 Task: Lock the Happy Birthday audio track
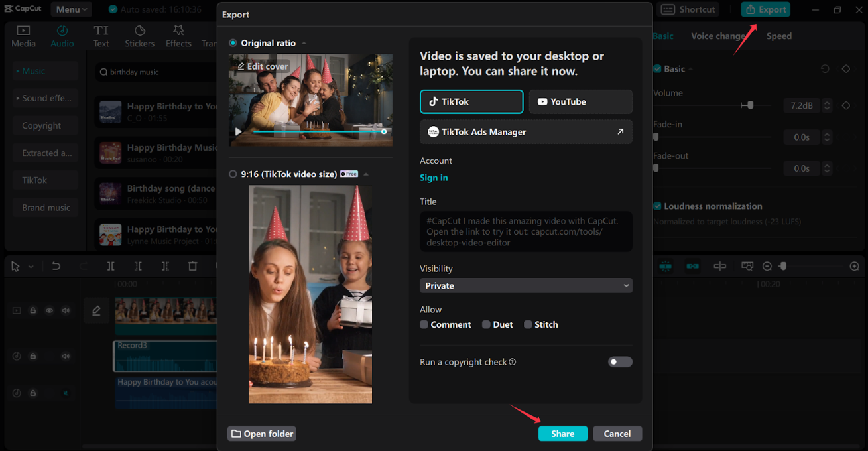32,393
